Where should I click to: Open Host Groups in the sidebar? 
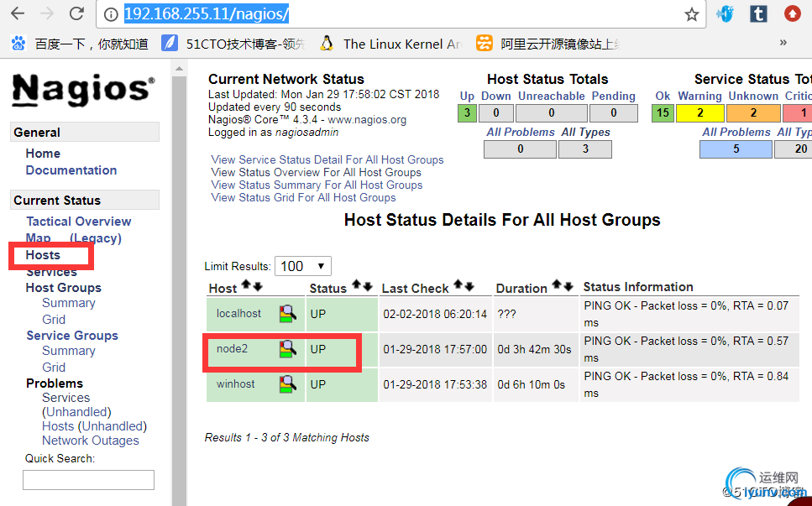pyautogui.click(x=64, y=288)
